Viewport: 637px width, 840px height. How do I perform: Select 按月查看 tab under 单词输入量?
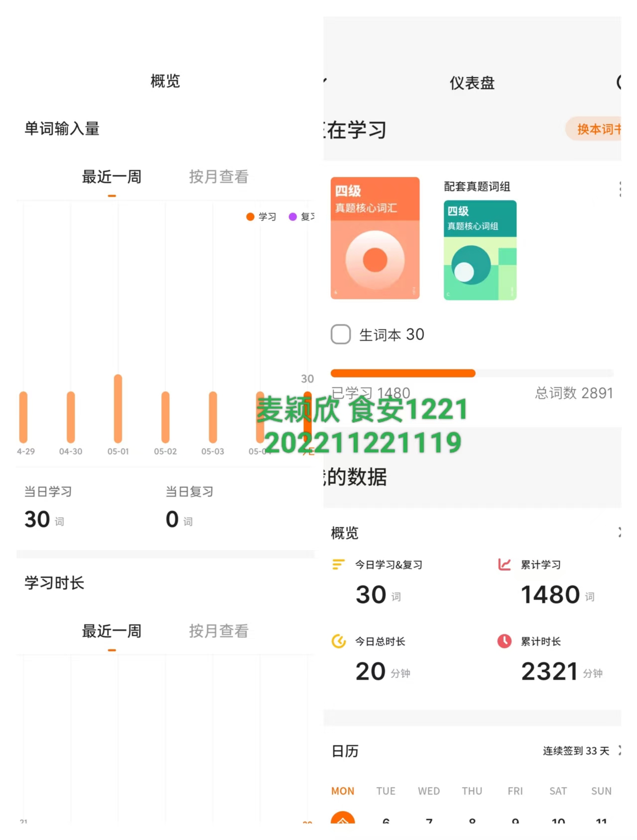pos(219,176)
